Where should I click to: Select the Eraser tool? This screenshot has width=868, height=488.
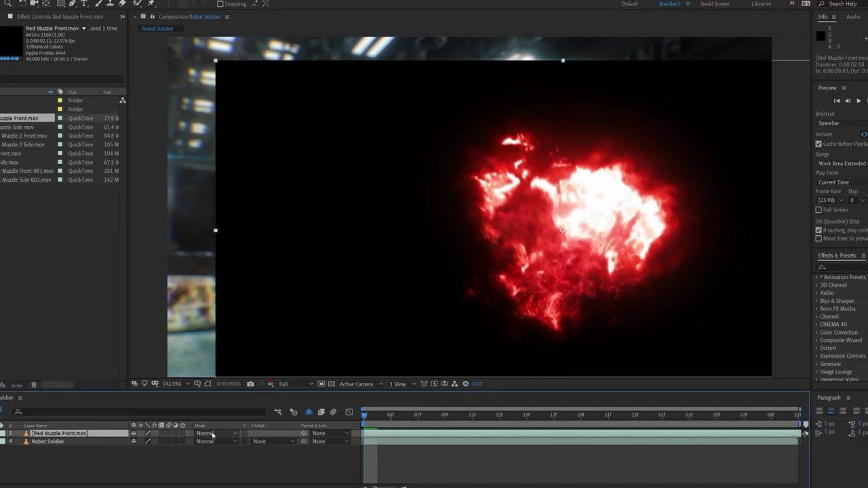pyautogui.click(x=122, y=3)
